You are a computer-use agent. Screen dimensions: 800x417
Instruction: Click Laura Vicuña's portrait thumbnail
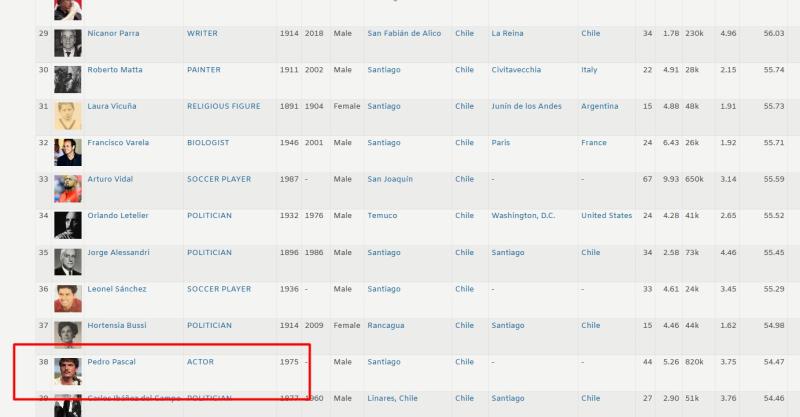point(68,116)
